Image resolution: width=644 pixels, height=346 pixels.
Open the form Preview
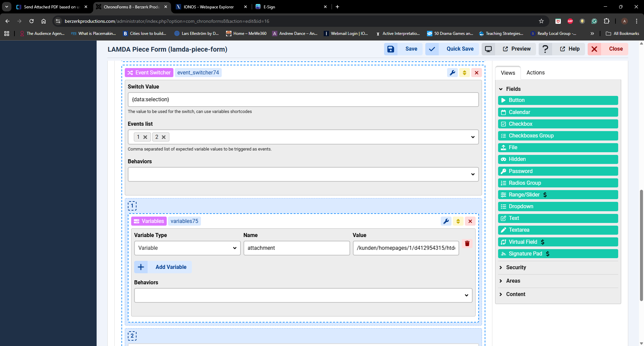[516, 49]
